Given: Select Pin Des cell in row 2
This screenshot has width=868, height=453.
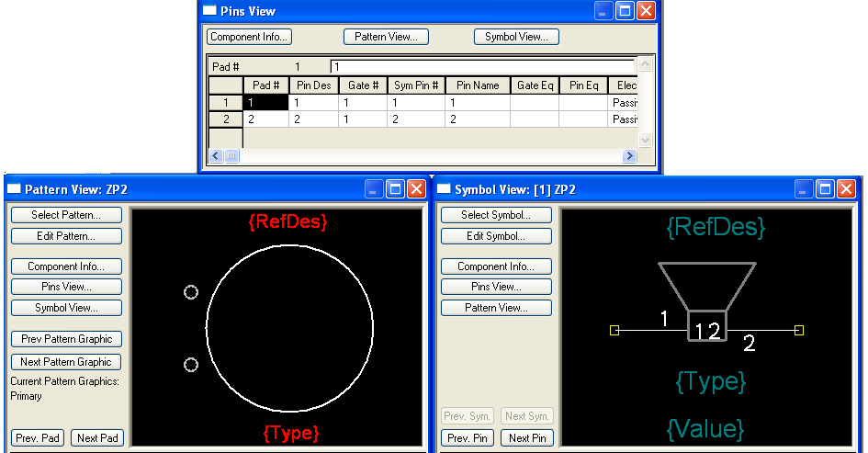Looking at the screenshot, I should [x=313, y=119].
